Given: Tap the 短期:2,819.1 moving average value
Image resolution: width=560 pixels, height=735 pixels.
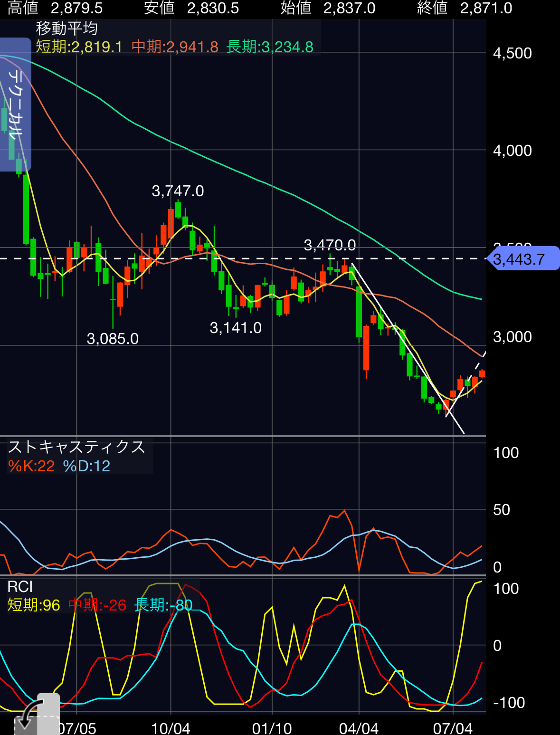Looking at the screenshot, I should coord(79,47).
